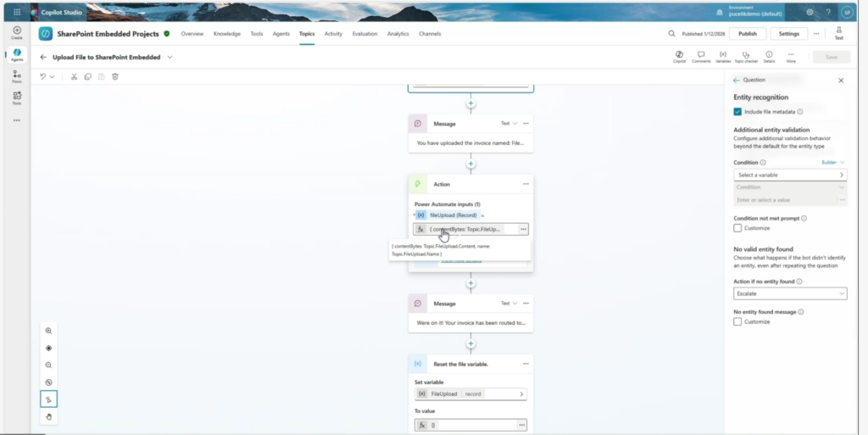Uncheck Include file metadata
The image size is (868, 435).
pos(737,112)
